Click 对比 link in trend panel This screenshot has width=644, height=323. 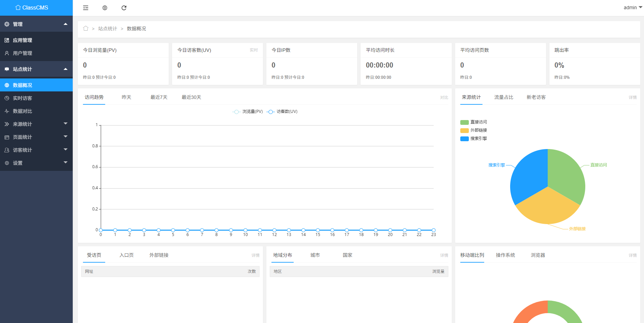[x=444, y=98]
